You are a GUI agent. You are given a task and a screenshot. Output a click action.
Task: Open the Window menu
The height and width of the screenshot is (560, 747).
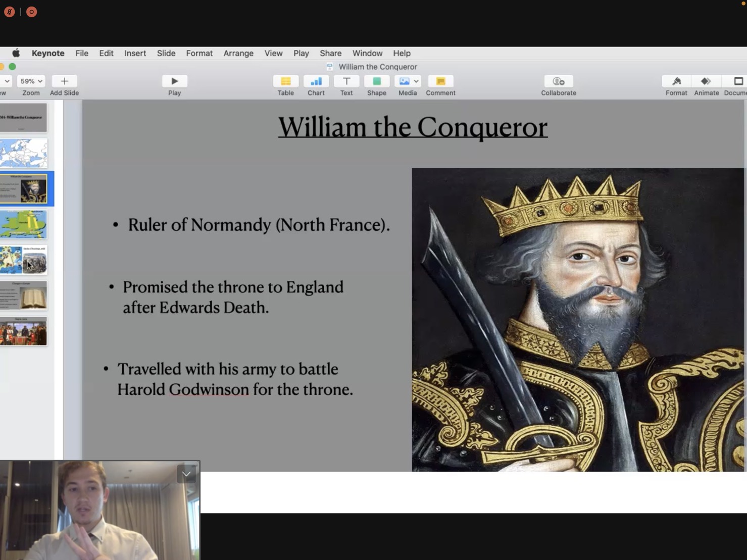[367, 53]
